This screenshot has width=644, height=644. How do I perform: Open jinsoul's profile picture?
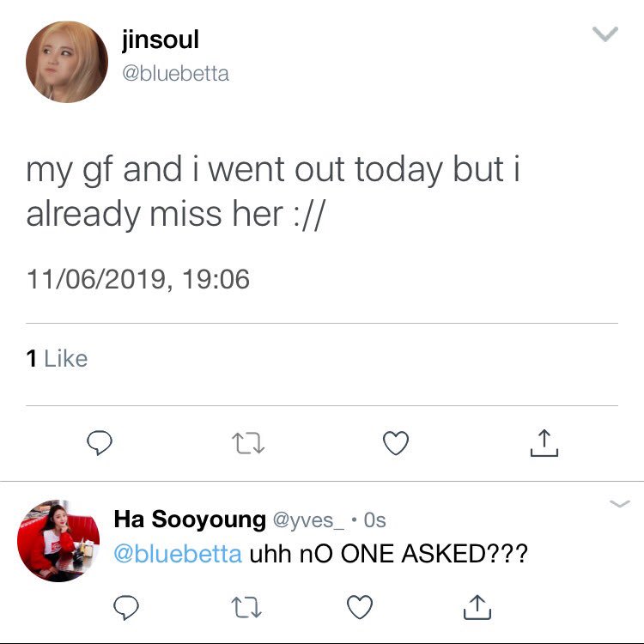click(x=67, y=62)
